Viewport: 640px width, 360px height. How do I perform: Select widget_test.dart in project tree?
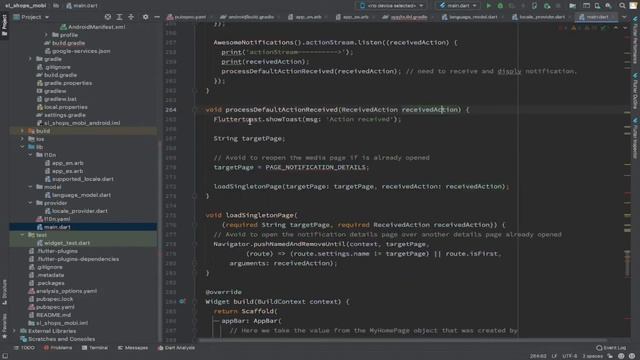click(67, 243)
